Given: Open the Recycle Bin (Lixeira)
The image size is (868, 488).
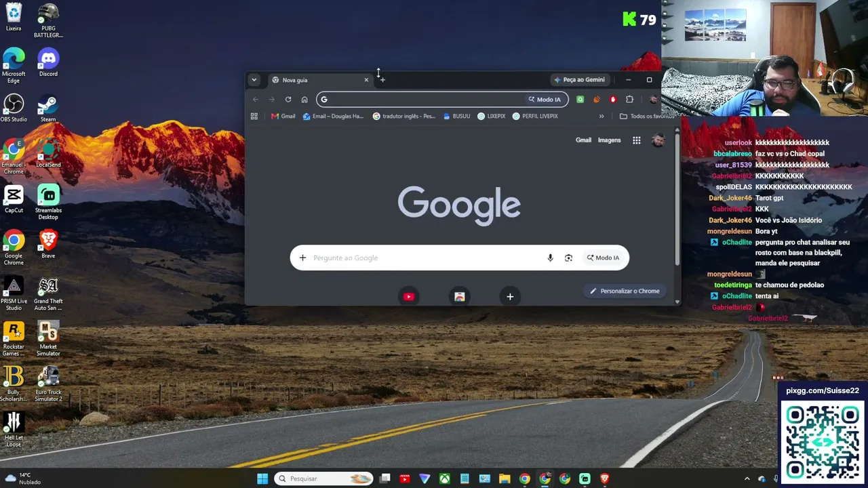Looking at the screenshot, I should coord(14,17).
